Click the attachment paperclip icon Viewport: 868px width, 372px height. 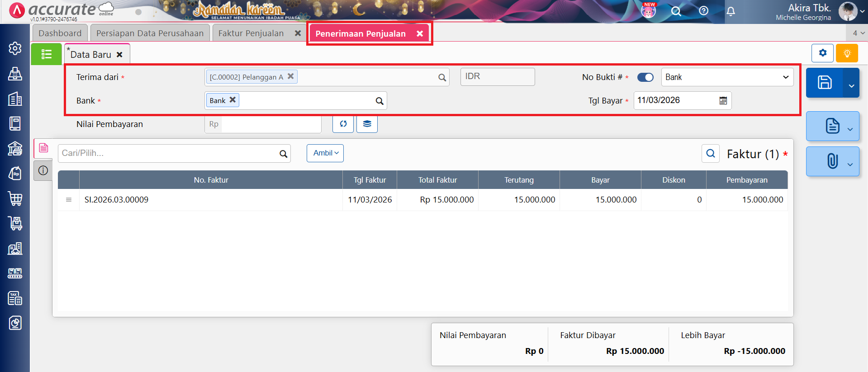pos(831,161)
